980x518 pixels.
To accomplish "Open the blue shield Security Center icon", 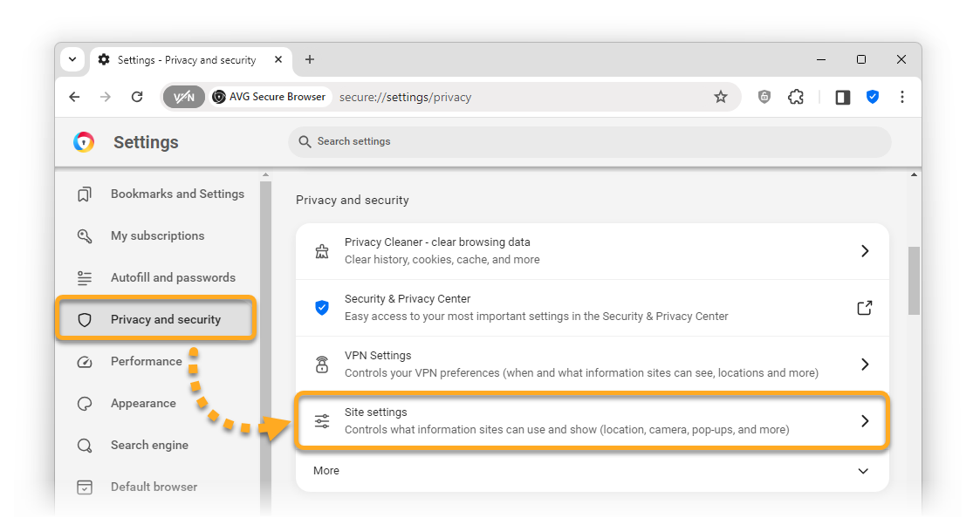I will click(872, 97).
